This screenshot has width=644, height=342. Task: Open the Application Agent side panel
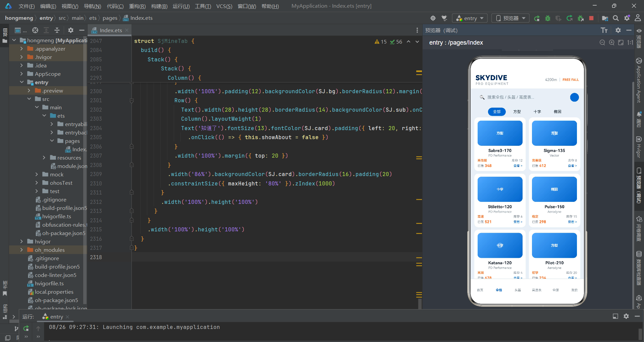(x=639, y=80)
